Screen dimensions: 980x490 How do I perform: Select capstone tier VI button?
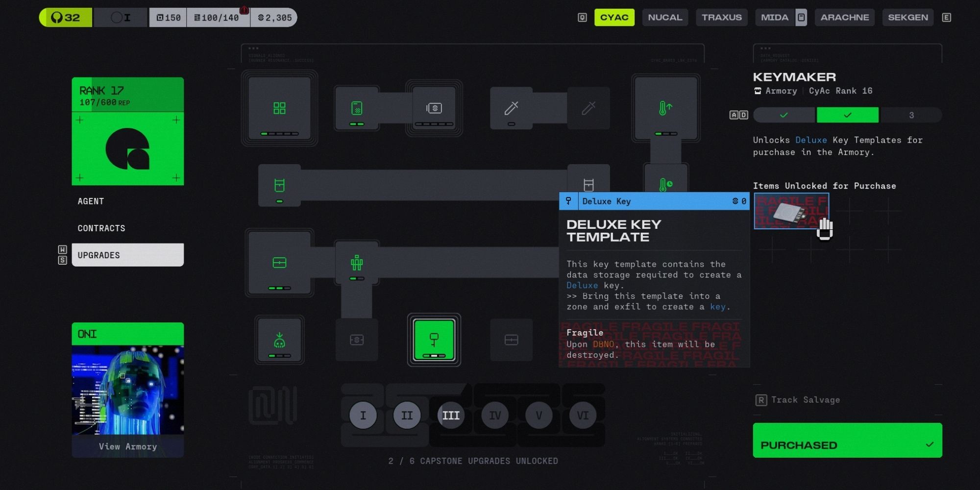coord(583,416)
